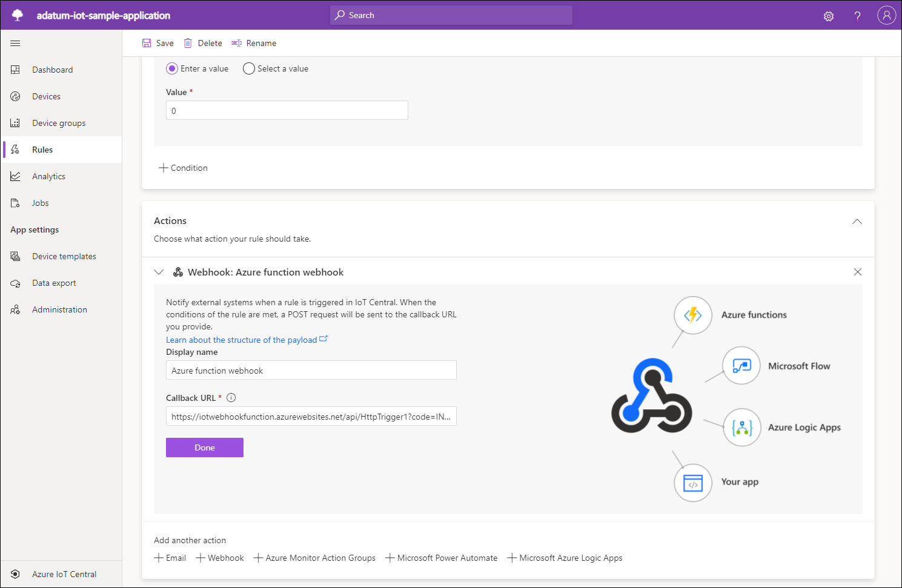Select the 'Select a value' radio button
902x588 pixels.
click(249, 68)
